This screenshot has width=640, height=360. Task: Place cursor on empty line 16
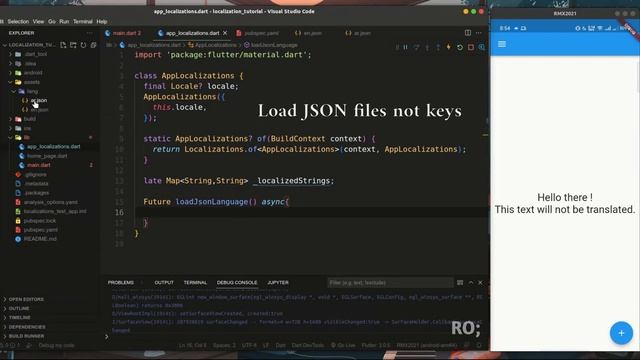click(x=310, y=212)
